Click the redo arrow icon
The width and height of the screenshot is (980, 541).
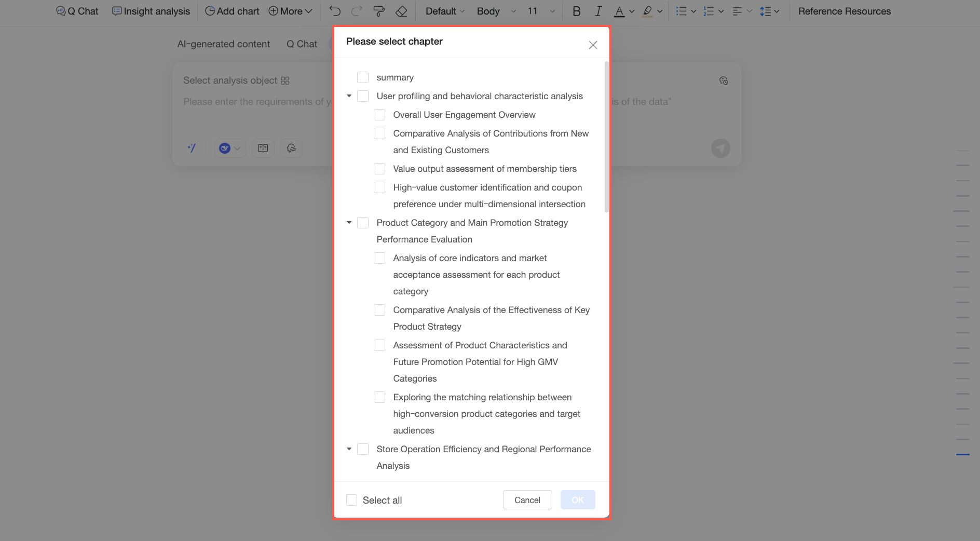point(357,11)
